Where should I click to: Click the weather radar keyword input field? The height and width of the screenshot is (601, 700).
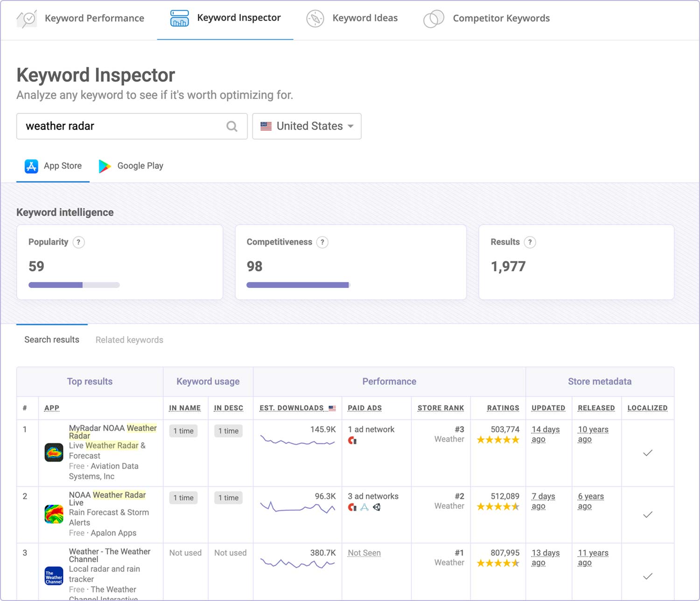coord(132,126)
